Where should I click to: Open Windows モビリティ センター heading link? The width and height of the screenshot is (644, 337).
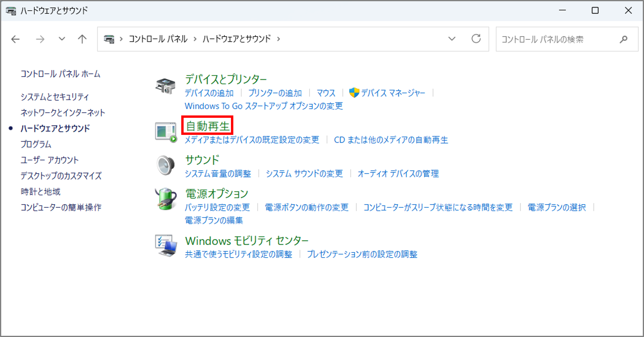pyautogui.click(x=247, y=241)
